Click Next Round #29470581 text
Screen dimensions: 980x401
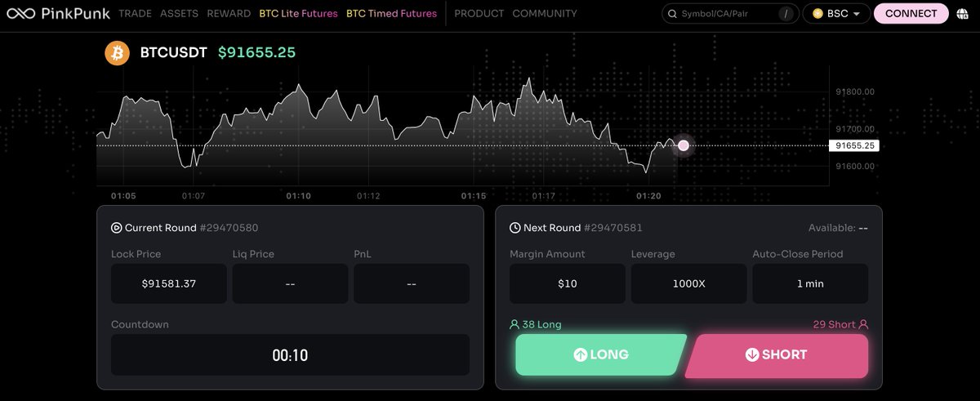coord(583,228)
